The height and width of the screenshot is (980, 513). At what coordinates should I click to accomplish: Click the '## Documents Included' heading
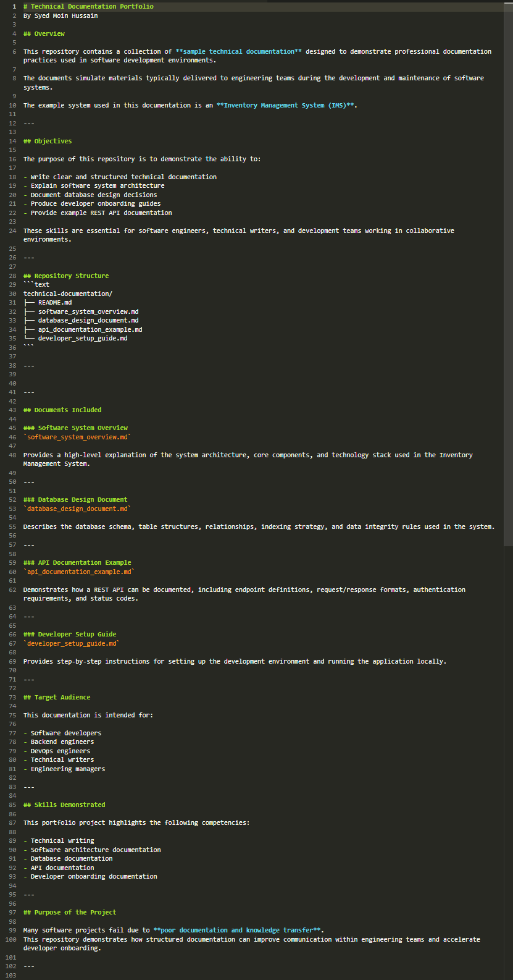[62, 410]
